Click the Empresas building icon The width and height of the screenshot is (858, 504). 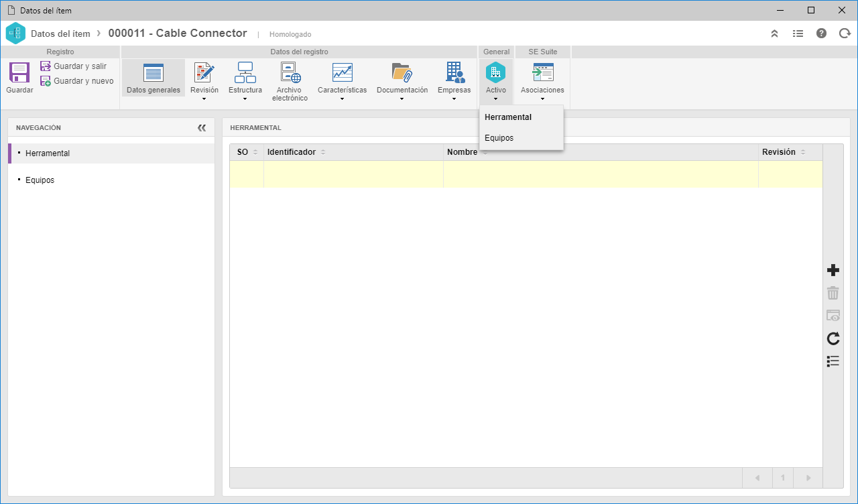tap(454, 72)
